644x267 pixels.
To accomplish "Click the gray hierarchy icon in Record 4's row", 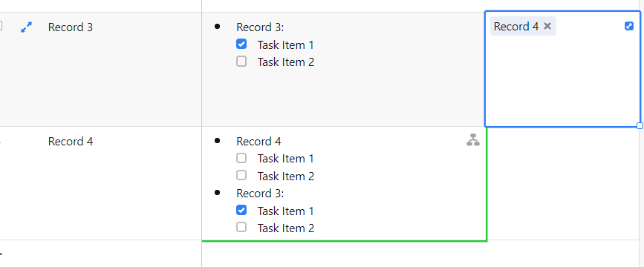I will click(473, 140).
